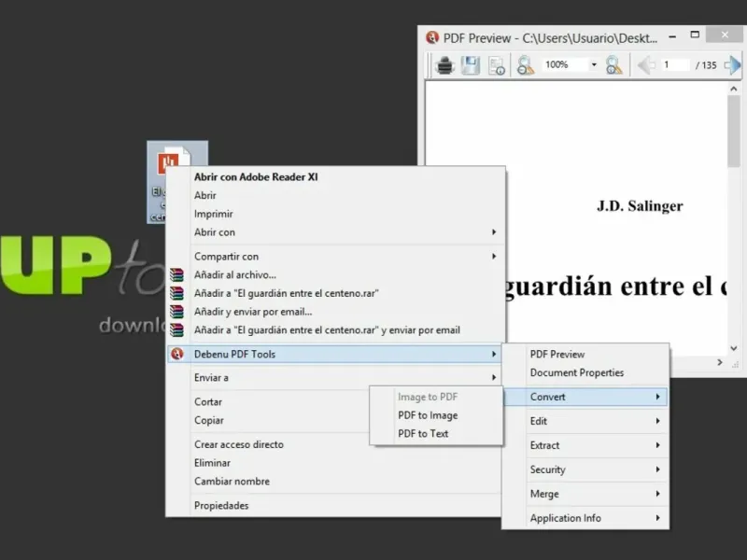Expand the "Enviar a" submenu arrow
The image size is (747, 560).
pos(494,378)
